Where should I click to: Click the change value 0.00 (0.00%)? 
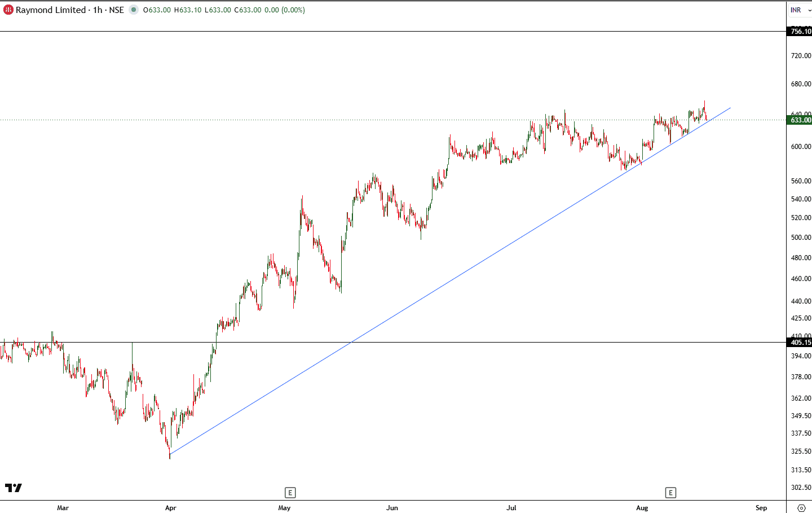285,10
